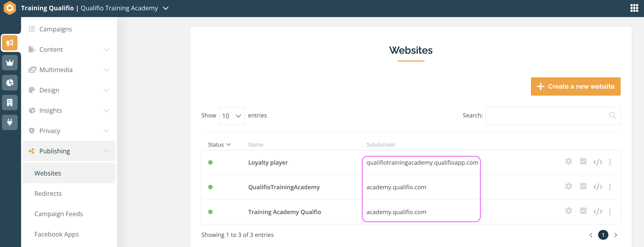Open the apps grid menu
Viewport: 644px width, 247px height.
coord(634,8)
